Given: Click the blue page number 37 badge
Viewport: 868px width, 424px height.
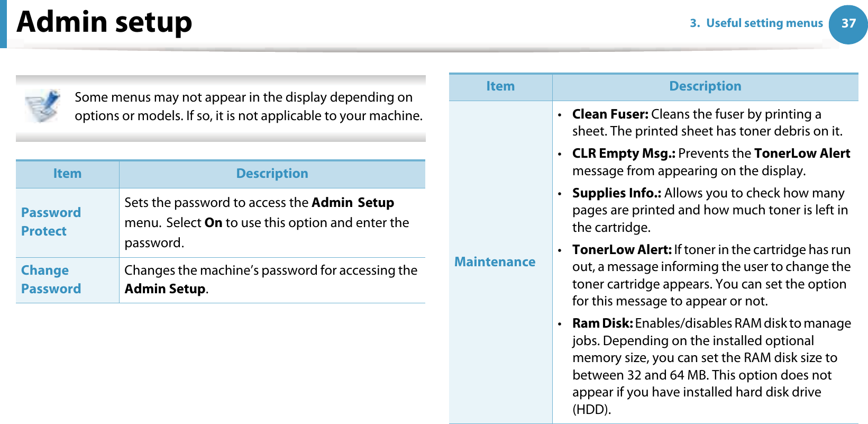Looking at the screenshot, I should (848, 23).
